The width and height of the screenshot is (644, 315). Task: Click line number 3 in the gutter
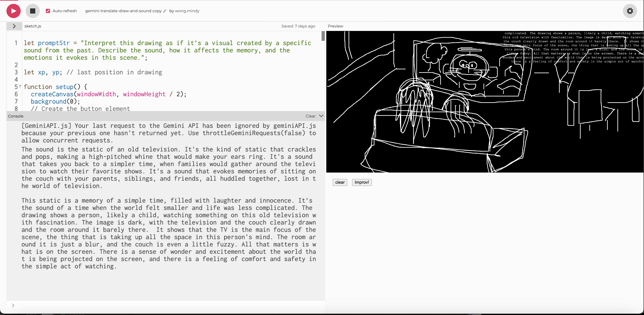click(16, 72)
